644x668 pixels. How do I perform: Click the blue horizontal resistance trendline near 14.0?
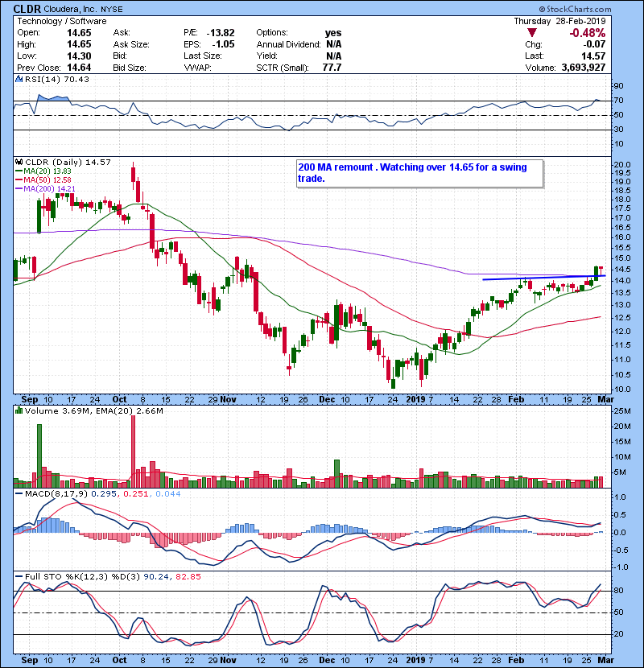click(x=544, y=278)
